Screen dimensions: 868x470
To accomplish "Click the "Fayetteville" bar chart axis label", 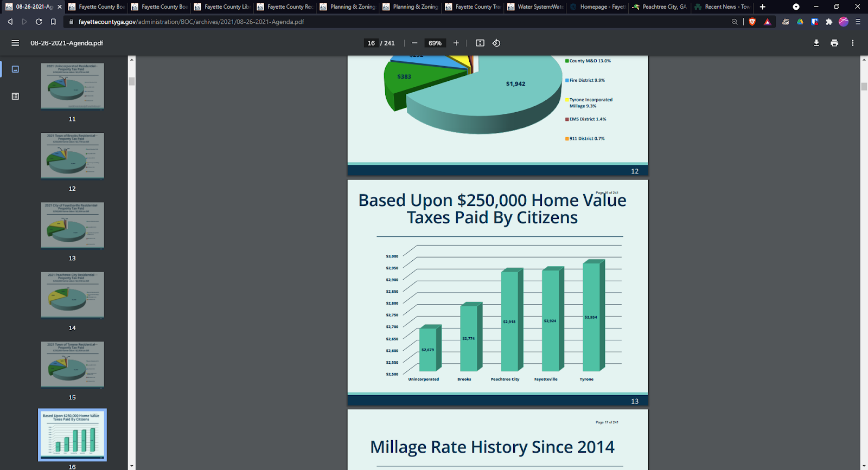I will 546,379.
